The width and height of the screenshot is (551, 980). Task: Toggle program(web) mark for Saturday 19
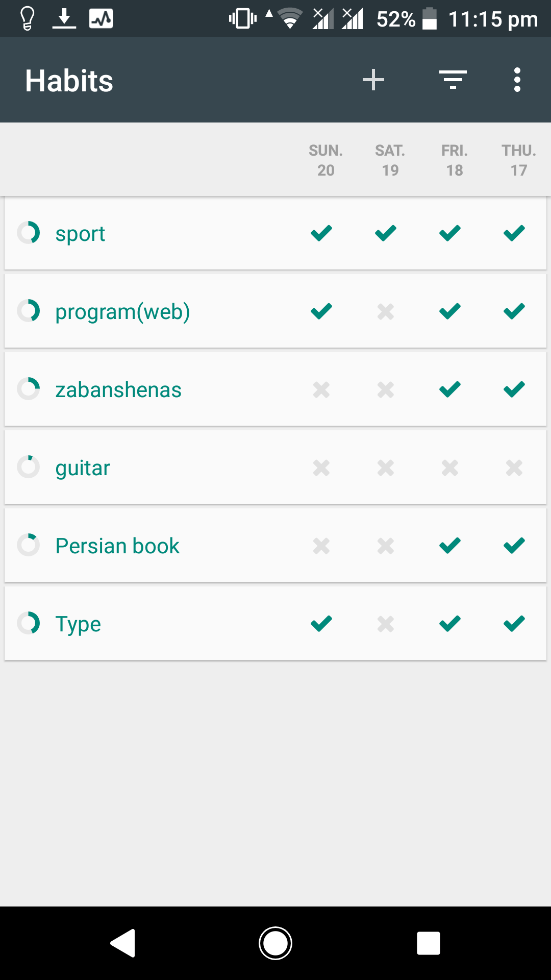pos(386,311)
